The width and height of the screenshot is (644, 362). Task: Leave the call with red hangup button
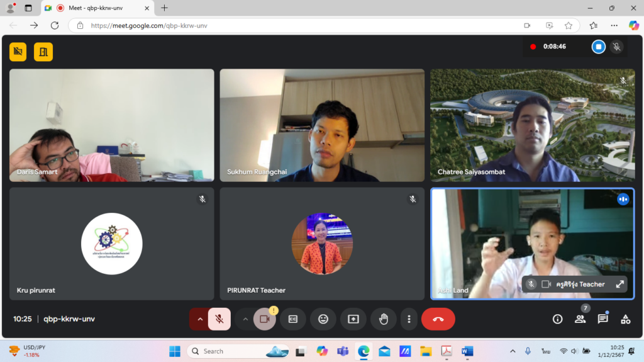point(438,319)
